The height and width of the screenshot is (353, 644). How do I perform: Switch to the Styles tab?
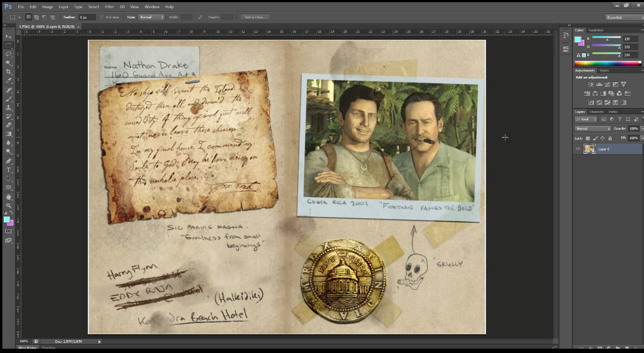604,70
